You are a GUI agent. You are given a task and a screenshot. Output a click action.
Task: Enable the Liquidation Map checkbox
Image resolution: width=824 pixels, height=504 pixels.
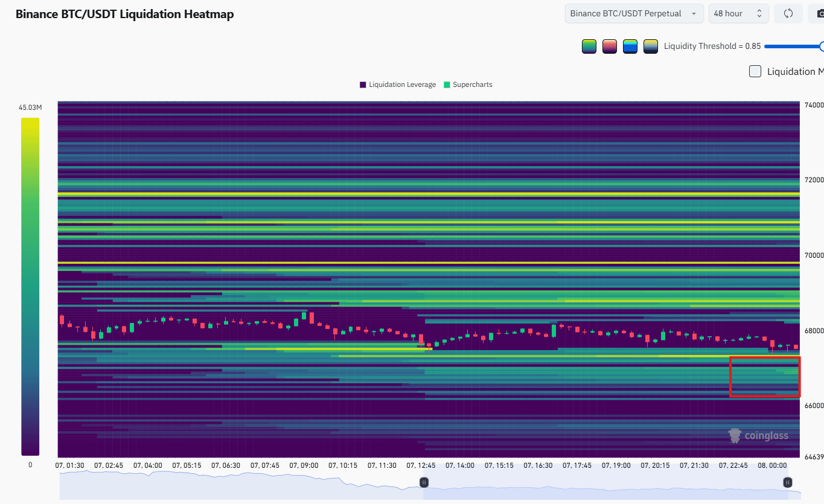[x=755, y=71]
